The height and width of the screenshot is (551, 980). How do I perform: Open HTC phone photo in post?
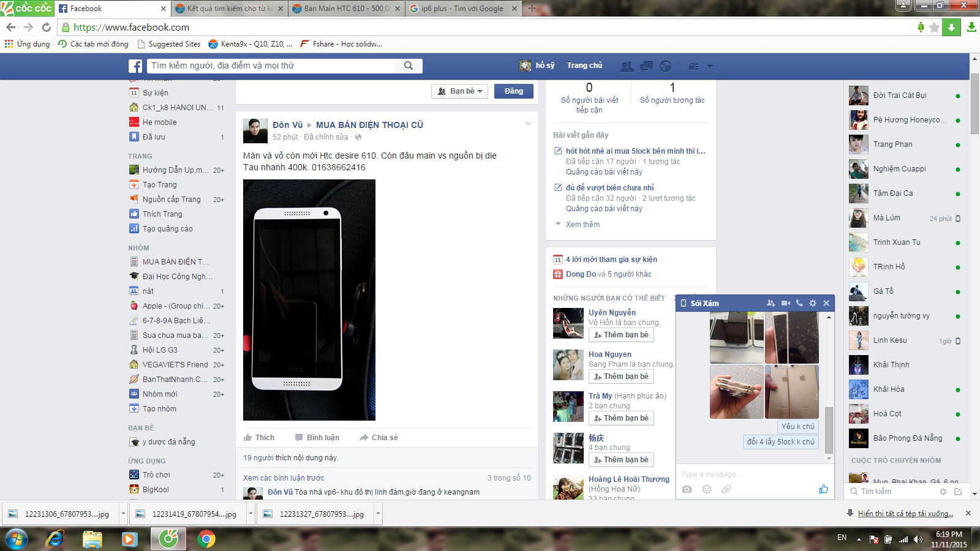pos(309,300)
